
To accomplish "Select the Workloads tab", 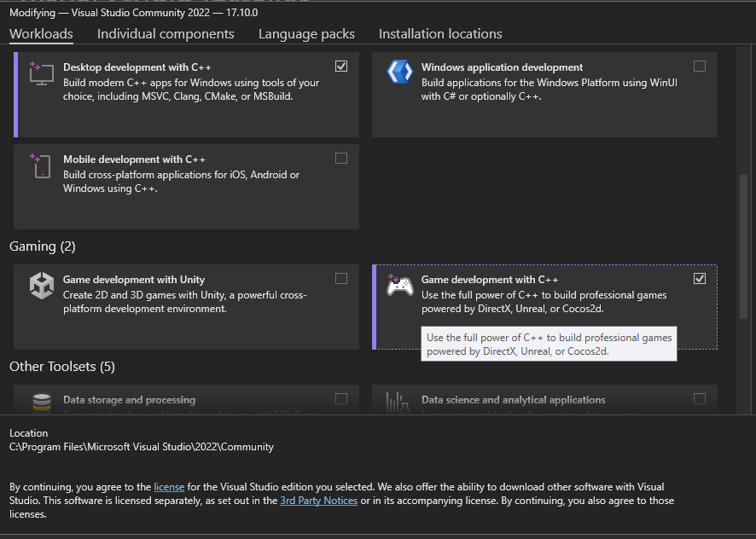I will click(41, 34).
